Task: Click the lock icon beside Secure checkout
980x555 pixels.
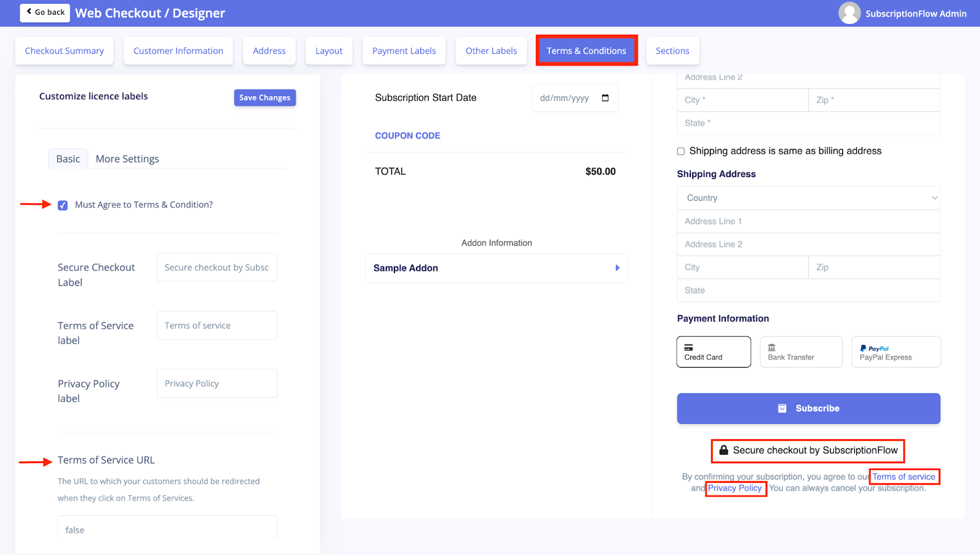Action: click(723, 450)
